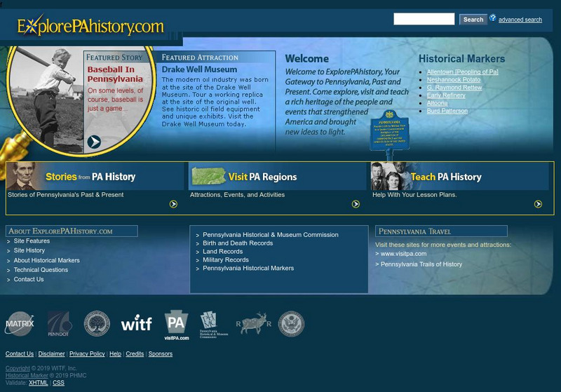Click the elk sponsor logo
The image size is (561, 392).
pos(254,323)
